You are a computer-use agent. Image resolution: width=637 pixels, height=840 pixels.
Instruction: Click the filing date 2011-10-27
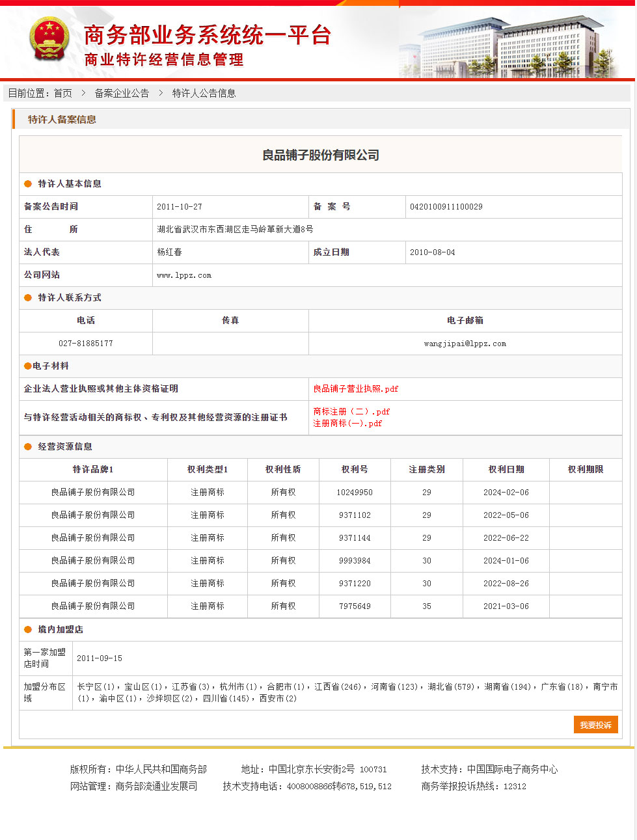pyautogui.click(x=180, y=207)
